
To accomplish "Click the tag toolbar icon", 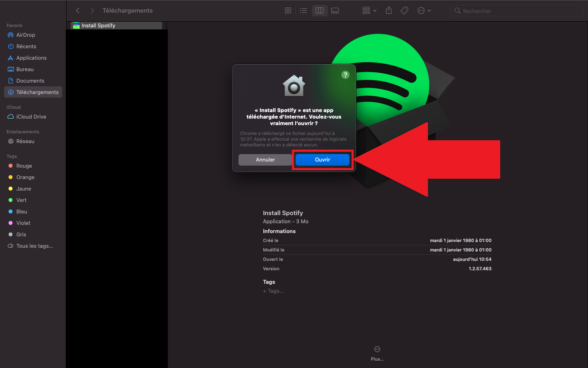I will click(x=404, y=11).
